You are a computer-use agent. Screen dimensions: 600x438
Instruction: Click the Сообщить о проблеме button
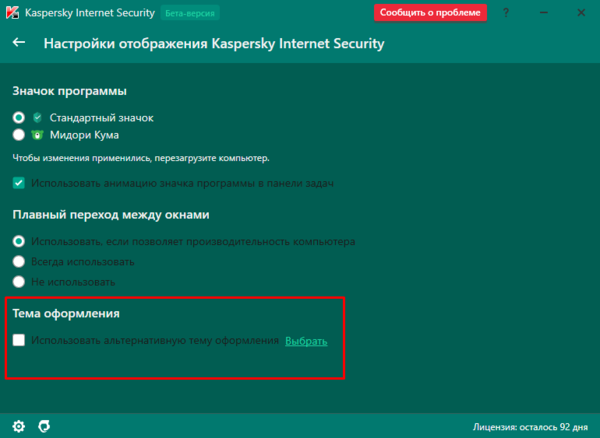click(x=430, y=13)
